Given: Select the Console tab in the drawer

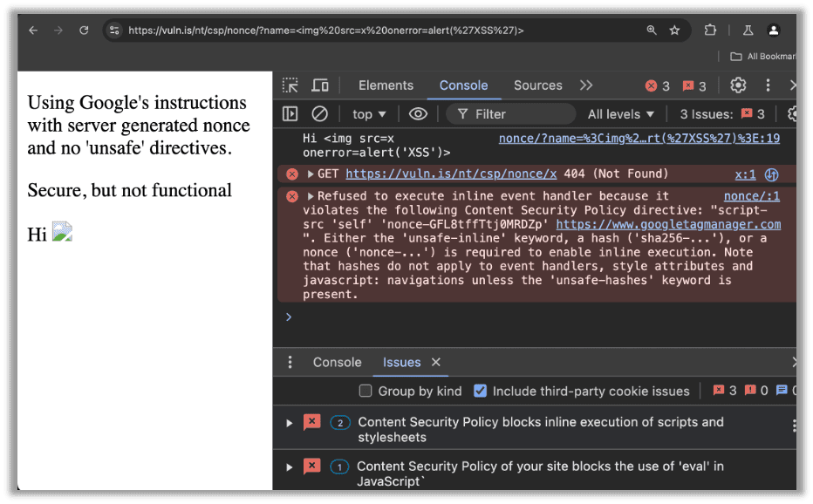Looking at the screenshot, I should [337, 362].
